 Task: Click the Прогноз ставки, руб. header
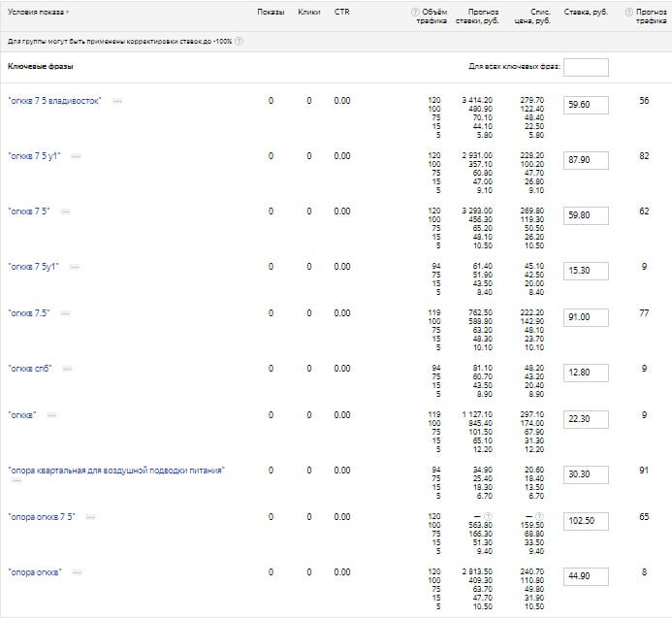[x=477, y=16]
